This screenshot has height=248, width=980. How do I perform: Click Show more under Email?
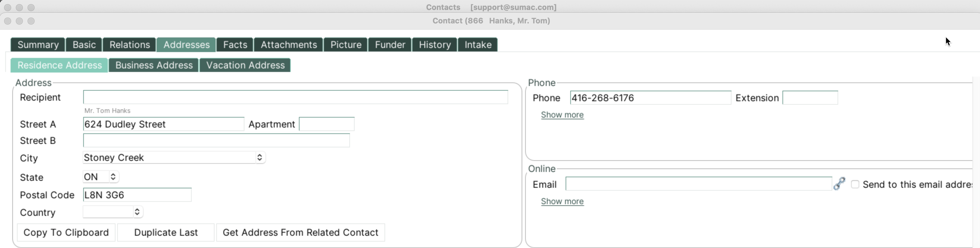click(562, 201)
